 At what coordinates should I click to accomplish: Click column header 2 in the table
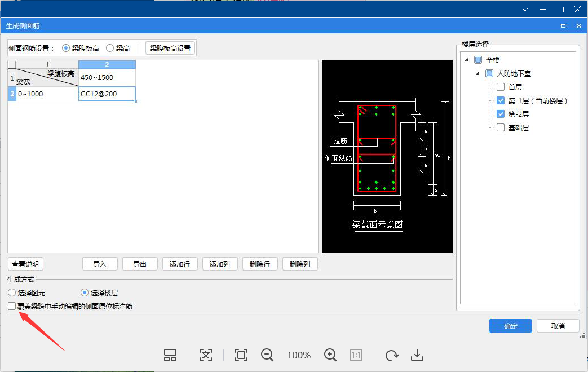(107, 64)
